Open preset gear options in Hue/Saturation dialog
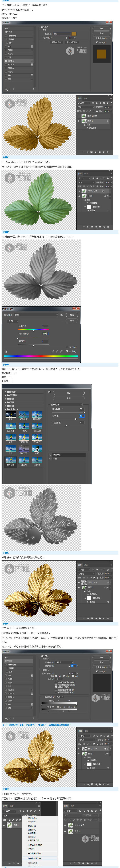Viewport: 120px width, 868px height. [61, 315]
